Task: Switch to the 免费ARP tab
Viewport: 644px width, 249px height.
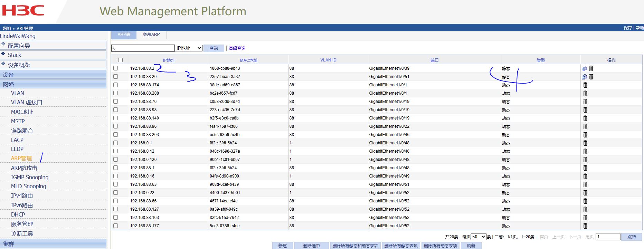Action: pos(151,35)
